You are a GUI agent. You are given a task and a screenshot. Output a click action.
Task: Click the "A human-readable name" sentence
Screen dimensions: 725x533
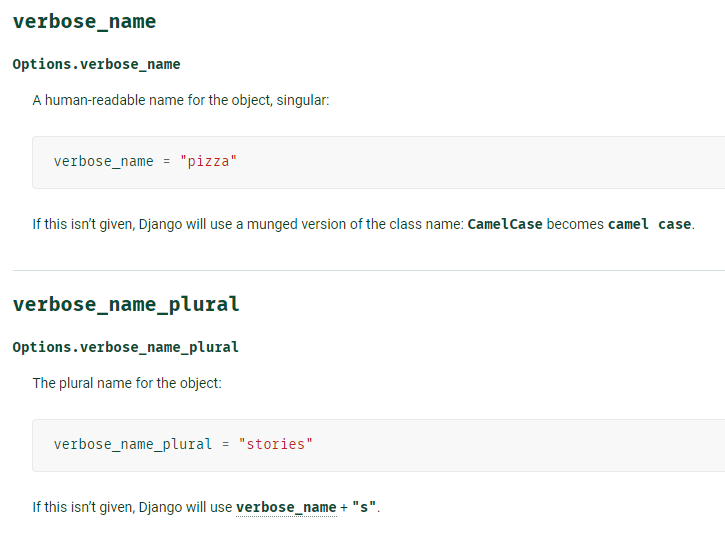click(x=181, y=100)
